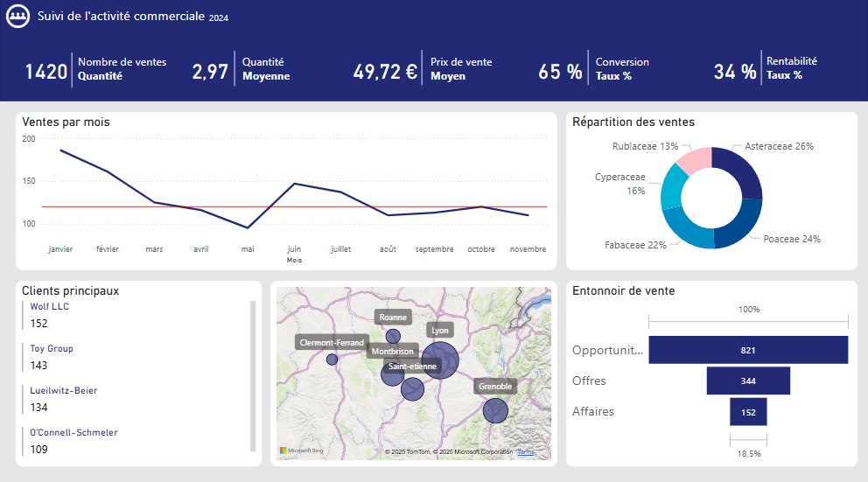Viewport: 868px width, 482px height.
Task: Click the Roanne map bubble
Action: click(393, 336)
